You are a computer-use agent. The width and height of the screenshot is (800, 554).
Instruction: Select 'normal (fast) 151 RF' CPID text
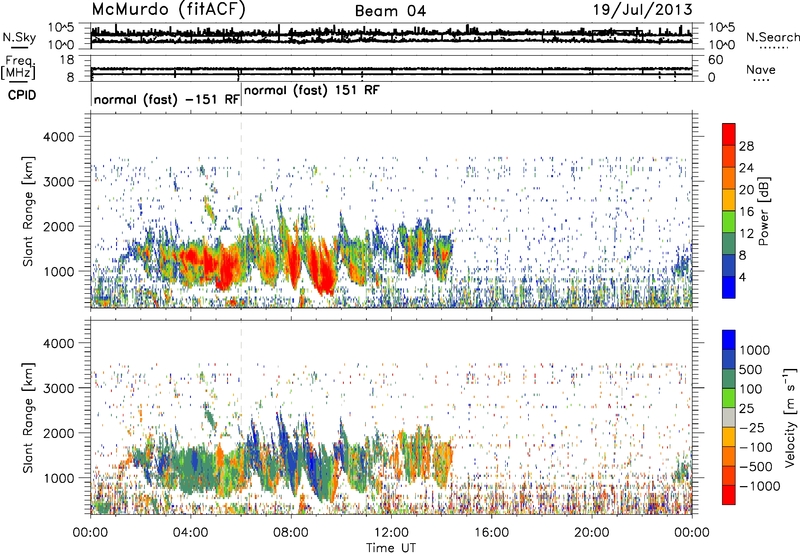(x=312, y=91)
